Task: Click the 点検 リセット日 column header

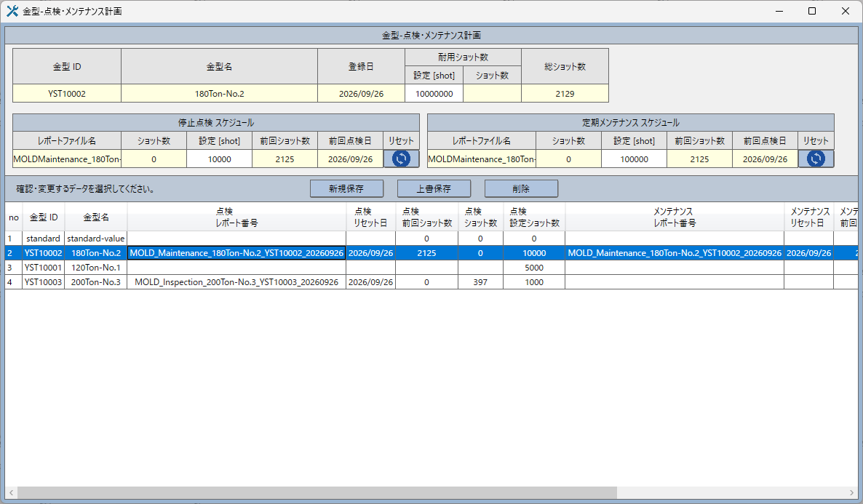Action: [371, 217]
